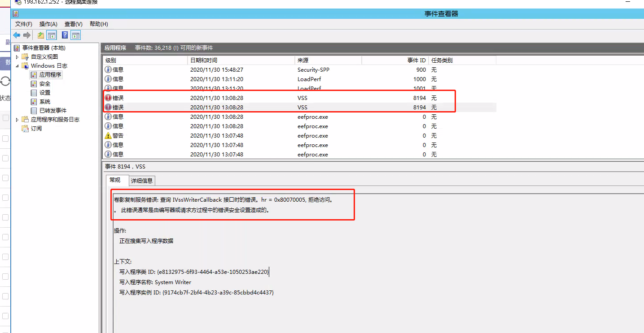The image size is (644, 333).
Task: Sort by the 任务类别 column header
Action: click(462, 61)
